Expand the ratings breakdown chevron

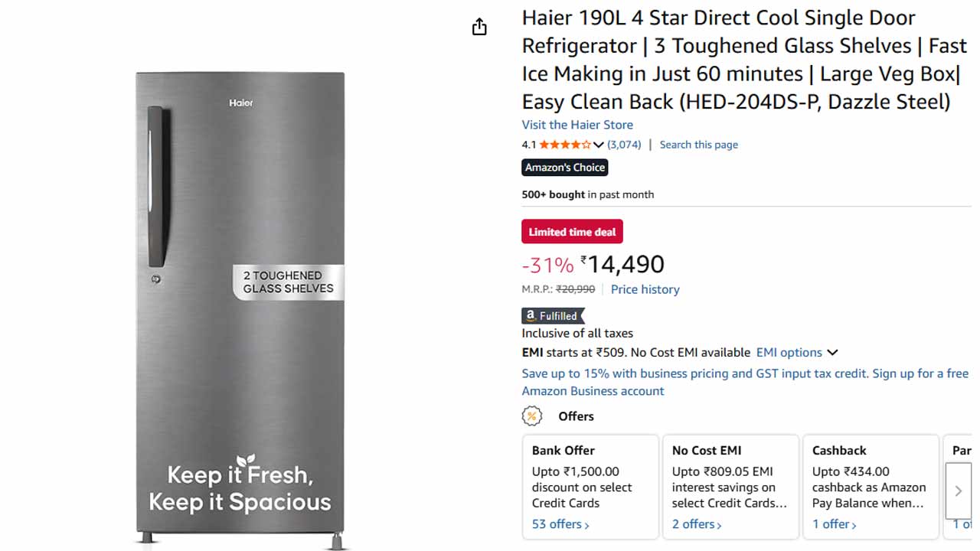[x=598, y=144]
